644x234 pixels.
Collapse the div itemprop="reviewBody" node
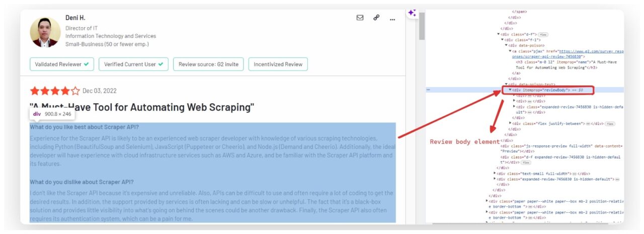tap(510, 90)
